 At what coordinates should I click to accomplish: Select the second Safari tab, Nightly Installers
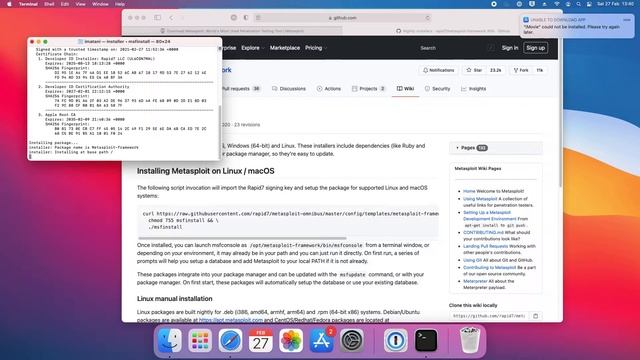453,31
